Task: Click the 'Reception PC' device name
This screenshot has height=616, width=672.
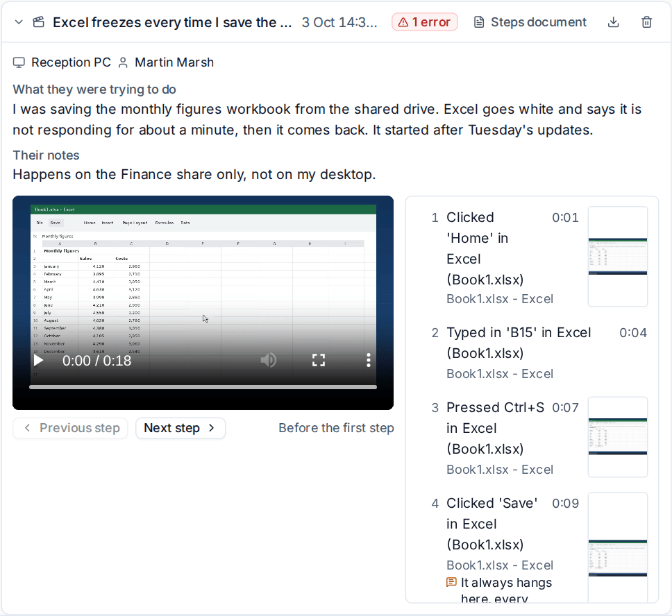Action: tap(71, 62)
